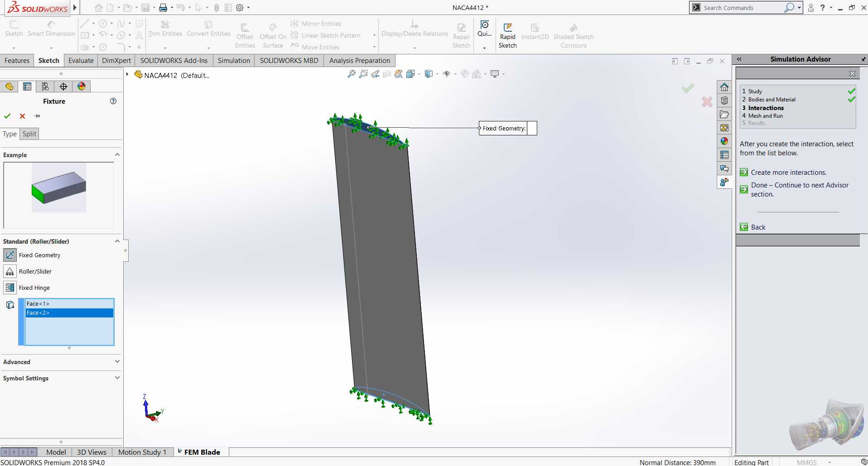Close the Simulation Advisor inner panel

pyautogui.click(x=852, y=73)
